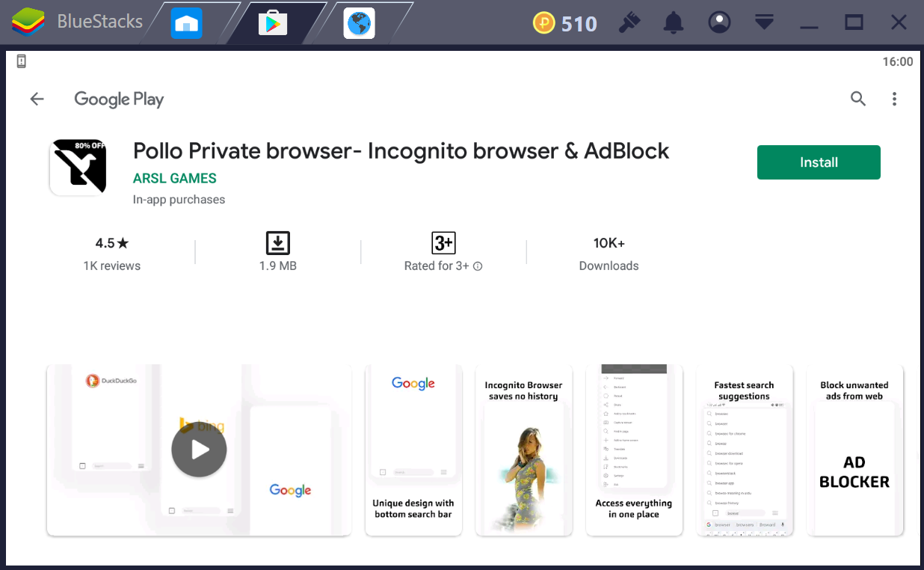
Task: Click the Rated for 3+ info icon
Action: [478, 266]
